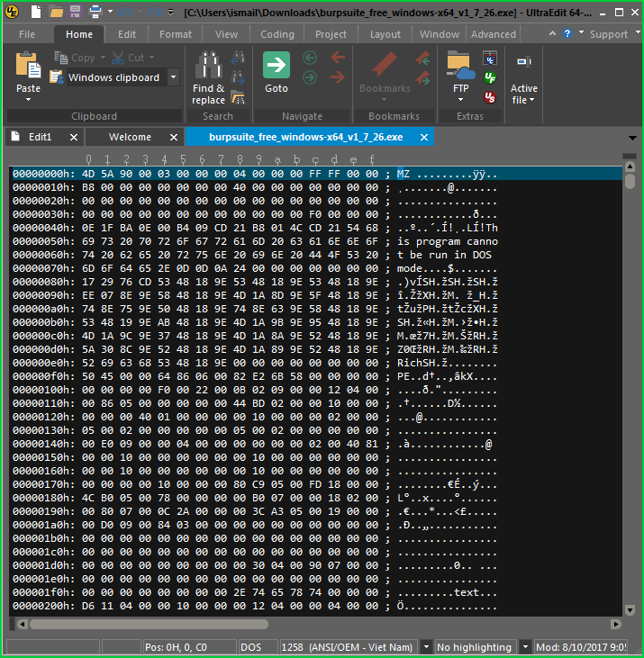The width and height of the screenshot is (644, 658).
Task: Open the code page 1258 dropdown in status bar
Action: click(426, 646)
